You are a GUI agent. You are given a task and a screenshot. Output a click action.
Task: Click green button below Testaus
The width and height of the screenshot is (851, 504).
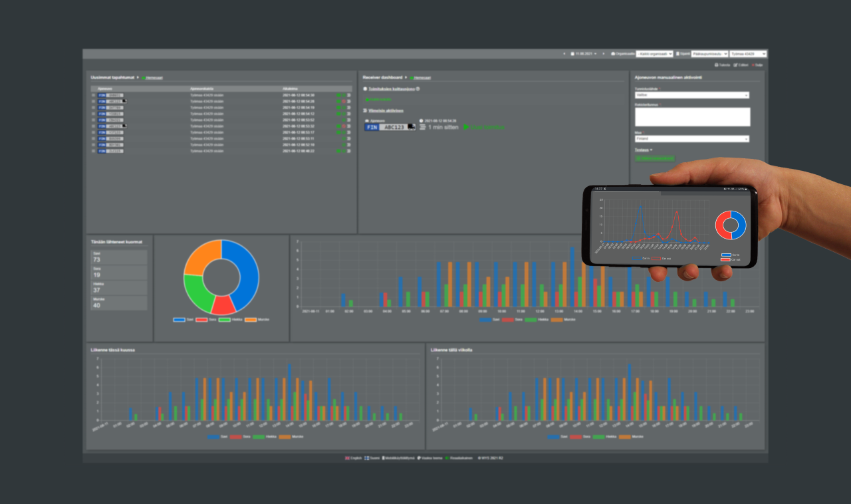click(x=655, y=158)
